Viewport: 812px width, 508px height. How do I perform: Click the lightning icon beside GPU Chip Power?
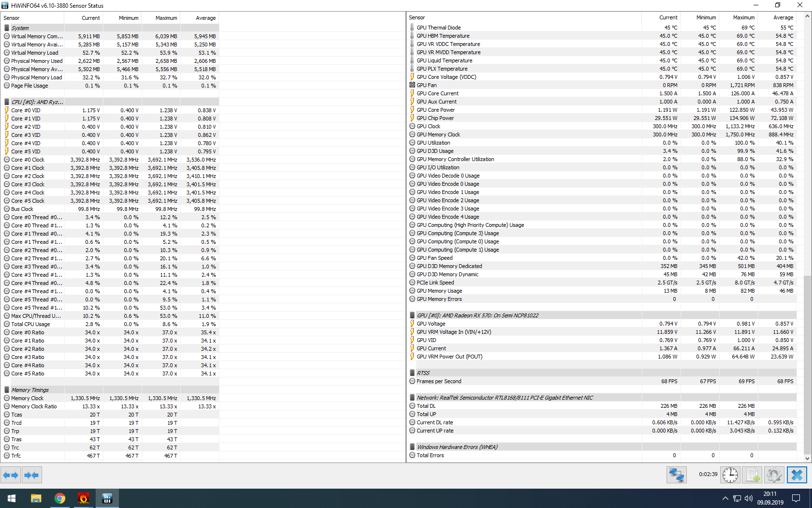point(412,118)
